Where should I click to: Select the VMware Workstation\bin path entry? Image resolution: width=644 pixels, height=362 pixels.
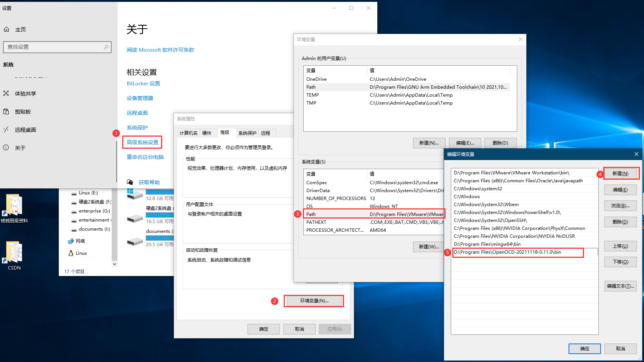[524, 173]
